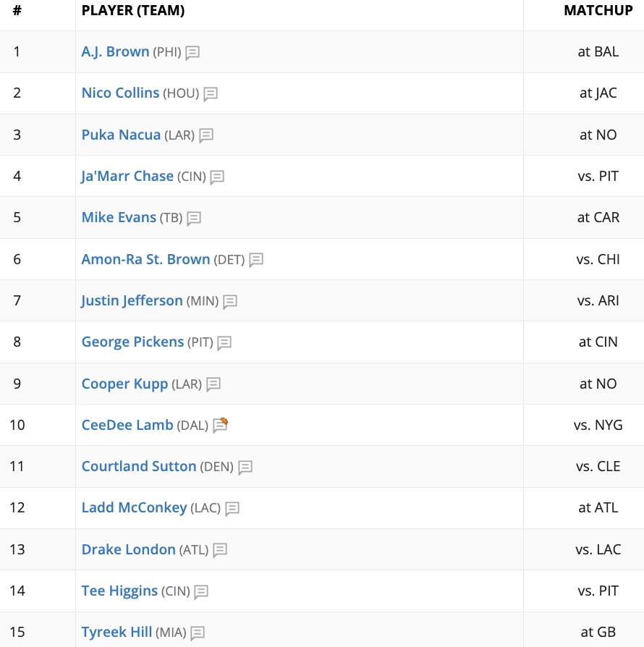Click note icon beside Tee Higgins
Screen dimensions: 644x647
coord(201,592)
